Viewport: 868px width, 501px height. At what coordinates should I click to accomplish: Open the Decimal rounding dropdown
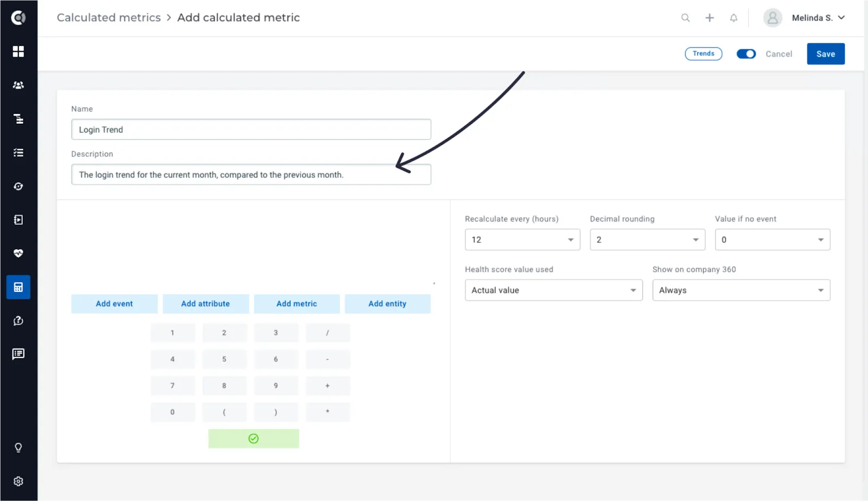tap(647, 239)
